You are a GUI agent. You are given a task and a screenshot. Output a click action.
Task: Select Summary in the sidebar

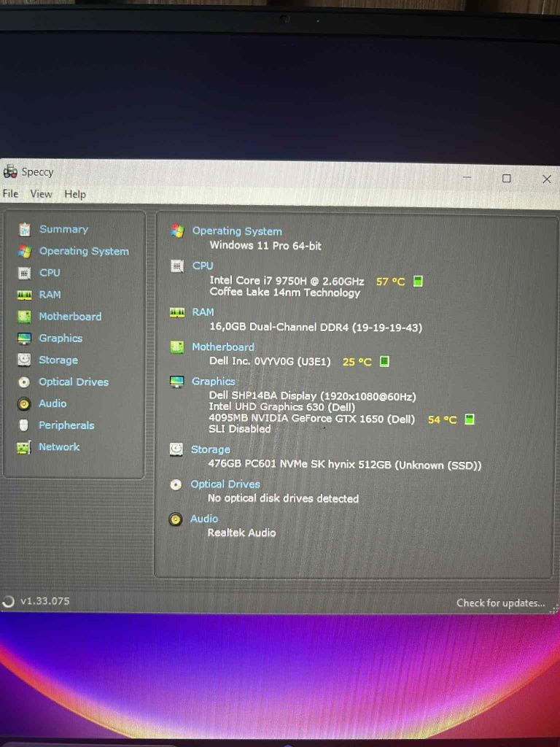[x=64, y=230]
